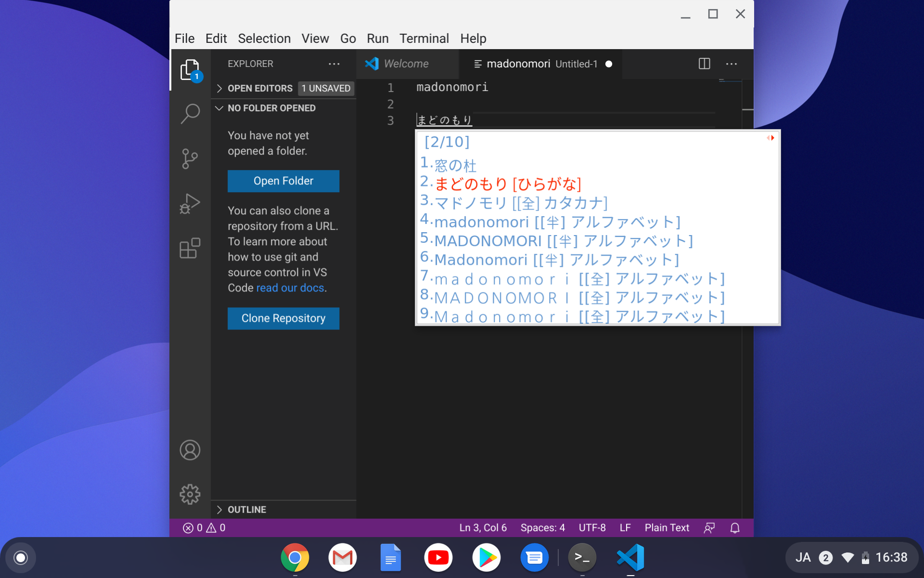Launch Chrome from the shelf

tap(295, 557)
